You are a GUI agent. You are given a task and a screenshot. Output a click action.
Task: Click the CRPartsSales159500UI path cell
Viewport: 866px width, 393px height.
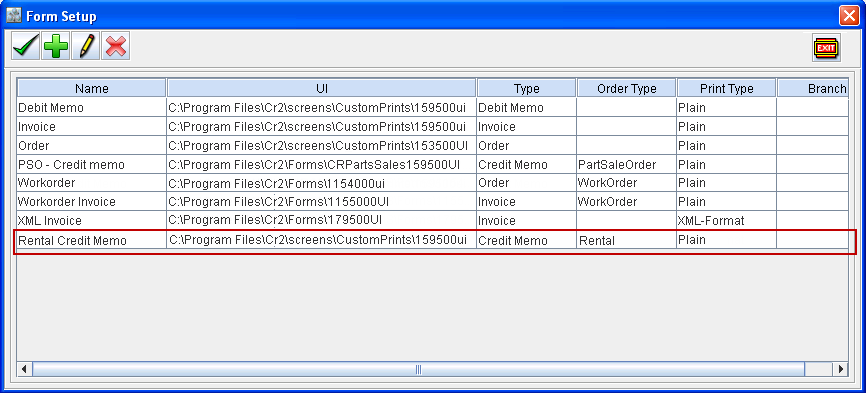tap(322, 164)
